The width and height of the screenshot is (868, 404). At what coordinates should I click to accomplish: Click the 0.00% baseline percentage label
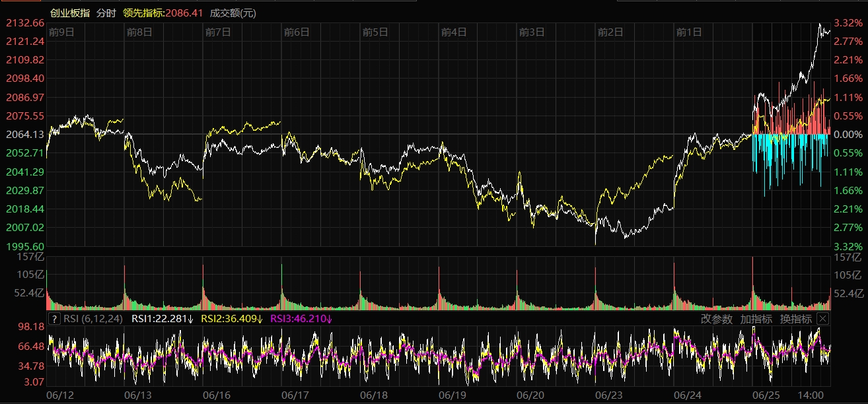point(848,134)
